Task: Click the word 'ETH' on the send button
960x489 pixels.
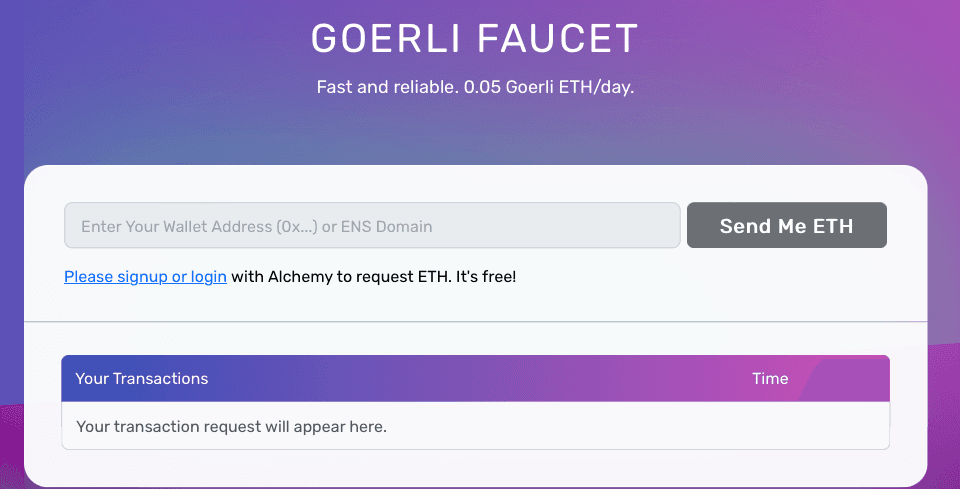Action: 833,226
